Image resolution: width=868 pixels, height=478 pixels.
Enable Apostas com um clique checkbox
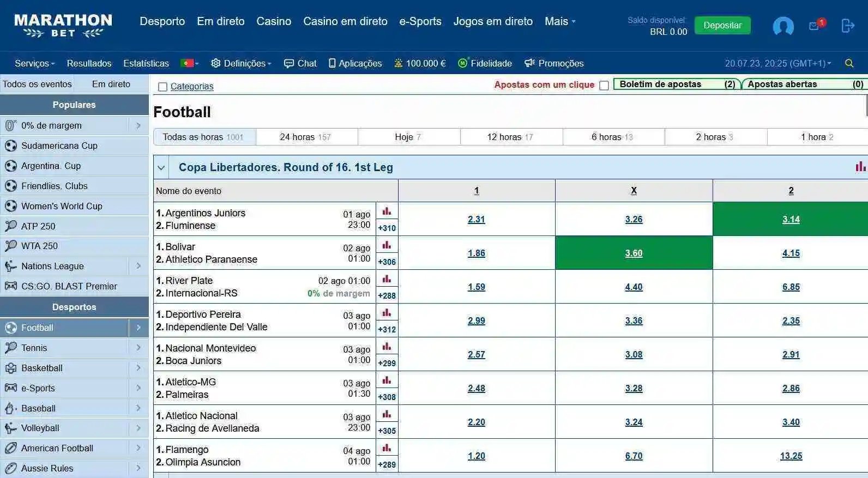[x=604, y=86]
